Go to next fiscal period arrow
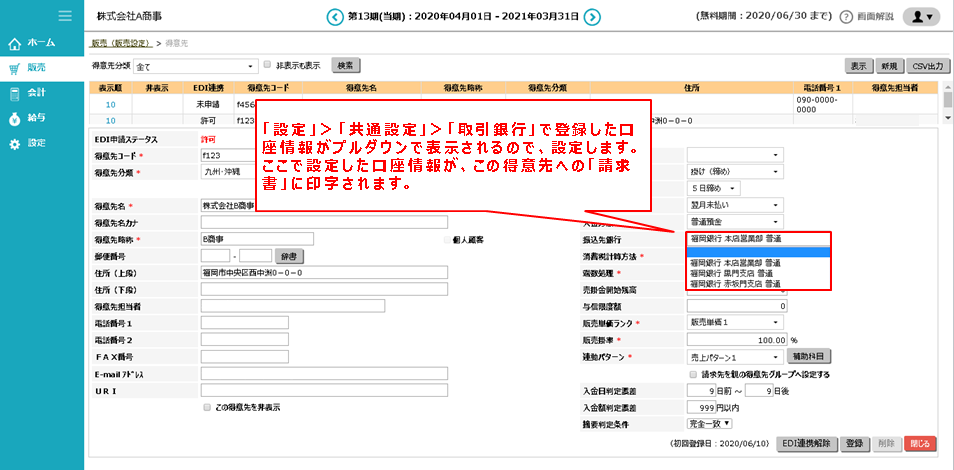This screenshot has height=470, width=954. [x=592, y=16]
